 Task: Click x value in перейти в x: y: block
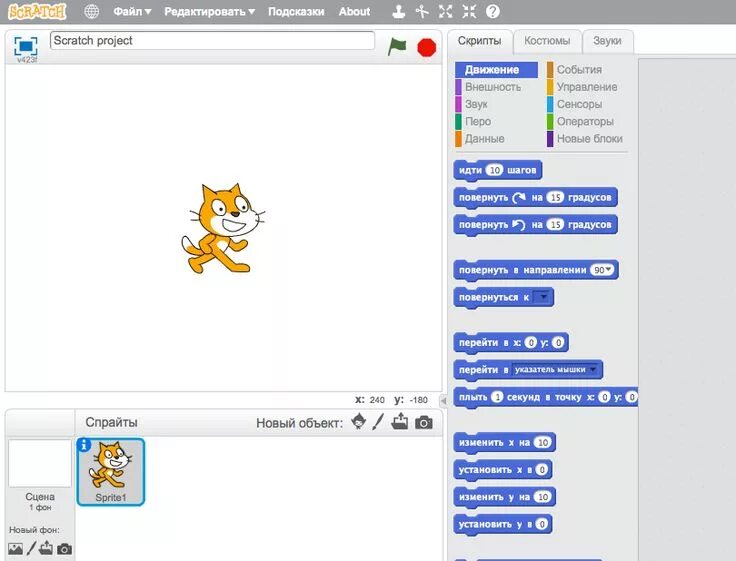(x=530, y=343)
